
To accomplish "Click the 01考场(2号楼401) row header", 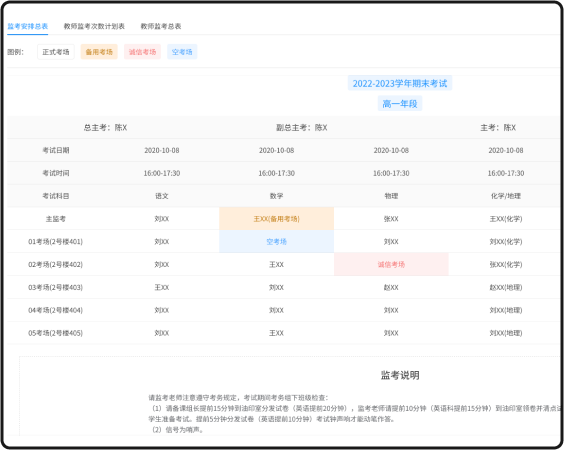I will [x=55, y=242].
